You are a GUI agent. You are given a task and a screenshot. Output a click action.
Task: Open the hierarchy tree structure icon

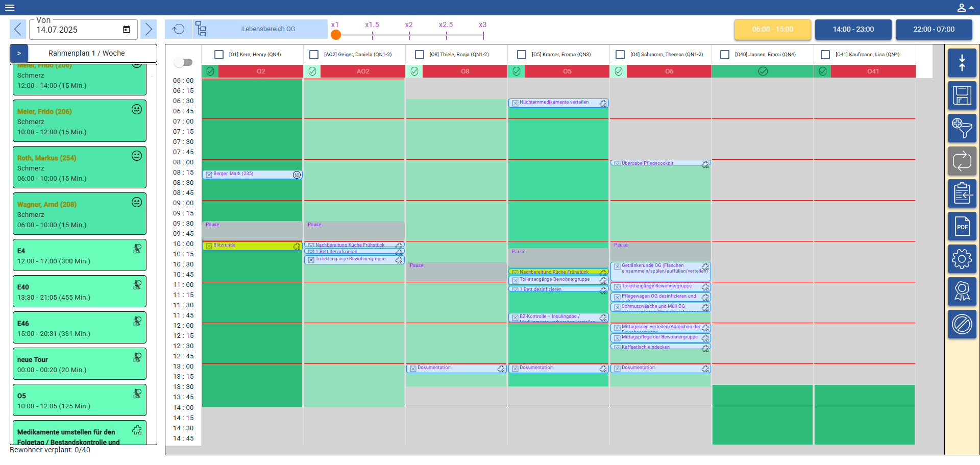click(201, 29)
